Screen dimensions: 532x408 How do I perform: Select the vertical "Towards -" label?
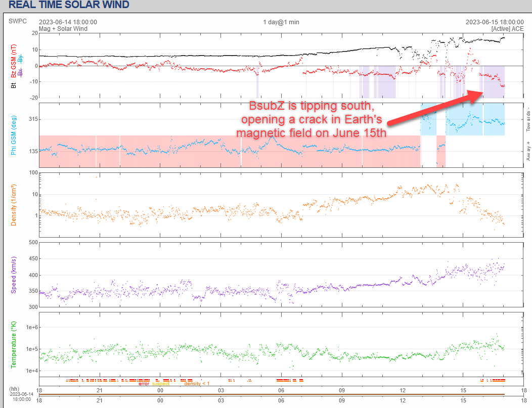[x=528, y=120]
